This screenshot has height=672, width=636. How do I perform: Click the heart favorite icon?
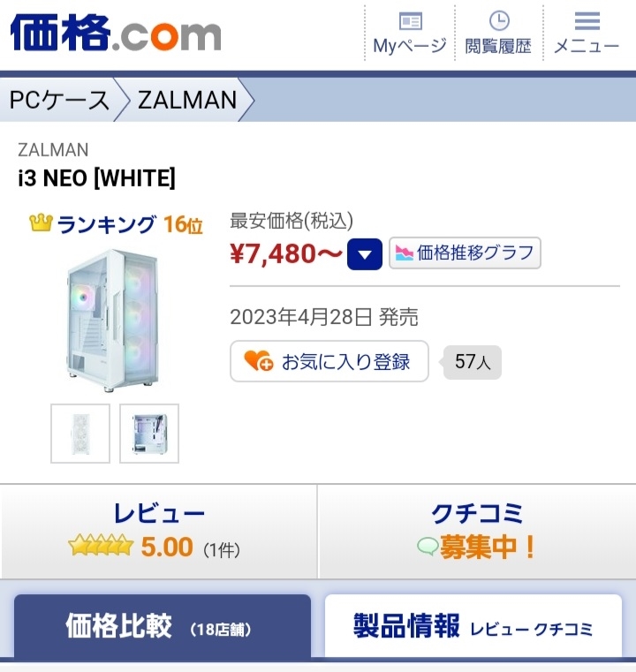pyautogui.click(x=258, y=361)
